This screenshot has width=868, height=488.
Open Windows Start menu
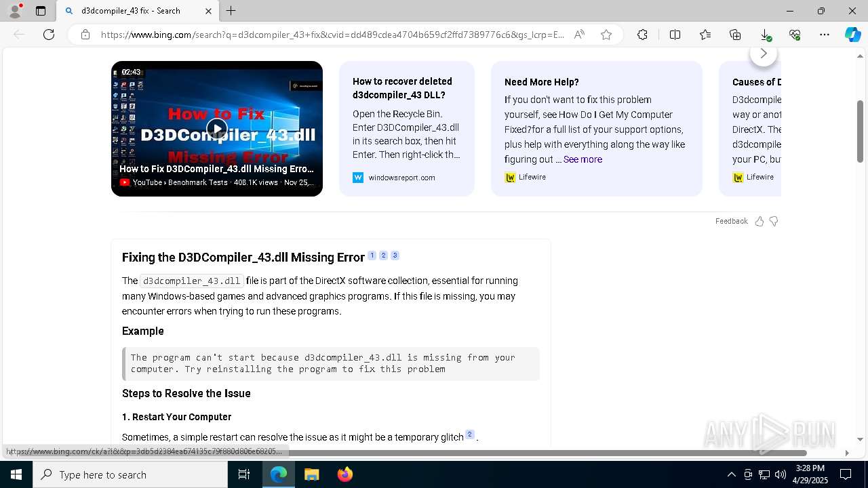[x=16, y=474]
